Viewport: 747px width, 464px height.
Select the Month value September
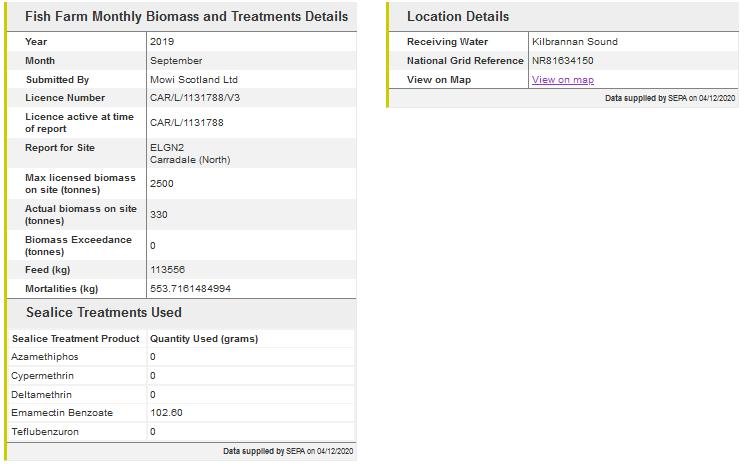click(175, 61)
